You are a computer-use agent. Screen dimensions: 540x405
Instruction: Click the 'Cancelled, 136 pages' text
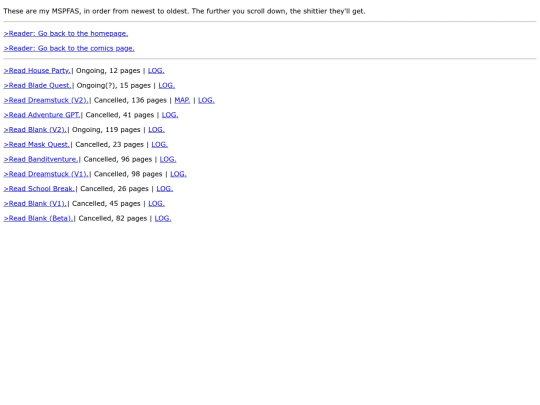pos(130,100)
